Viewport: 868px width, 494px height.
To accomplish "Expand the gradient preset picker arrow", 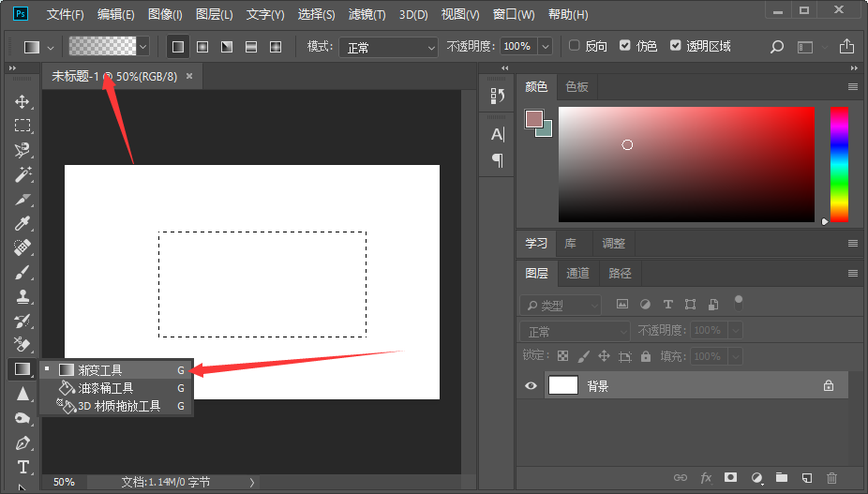I will click(142, 46).
